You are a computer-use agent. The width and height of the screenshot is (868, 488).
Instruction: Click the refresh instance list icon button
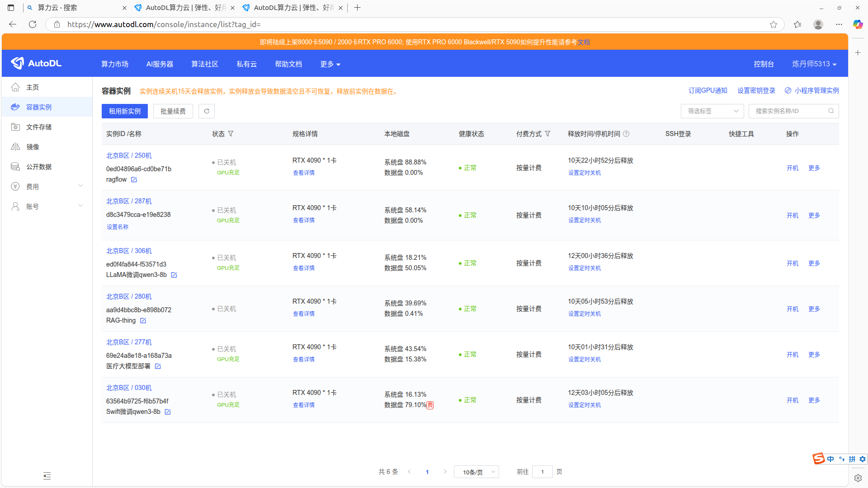pos(207,111)
